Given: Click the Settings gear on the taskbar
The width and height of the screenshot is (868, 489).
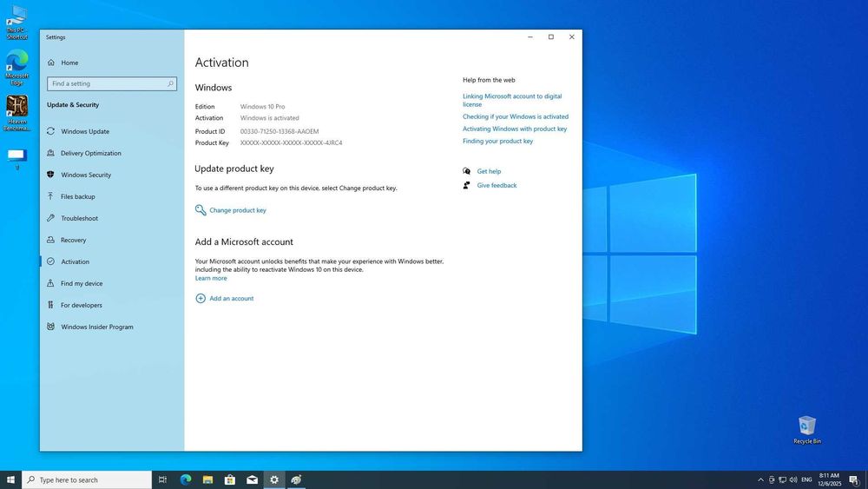Looking at the screenshot, I should pyautogui.click(x=274, y=479).
